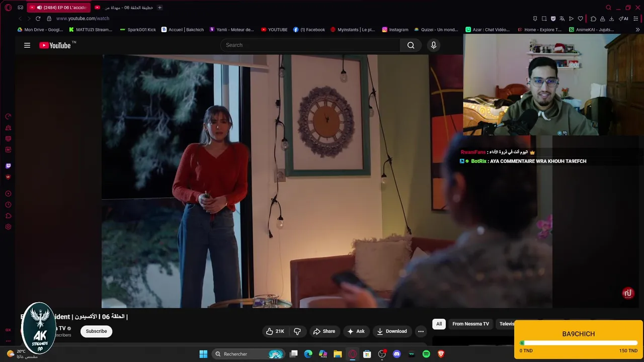
Task: Open Brave browser from taskbar
Action: point(441,354)
